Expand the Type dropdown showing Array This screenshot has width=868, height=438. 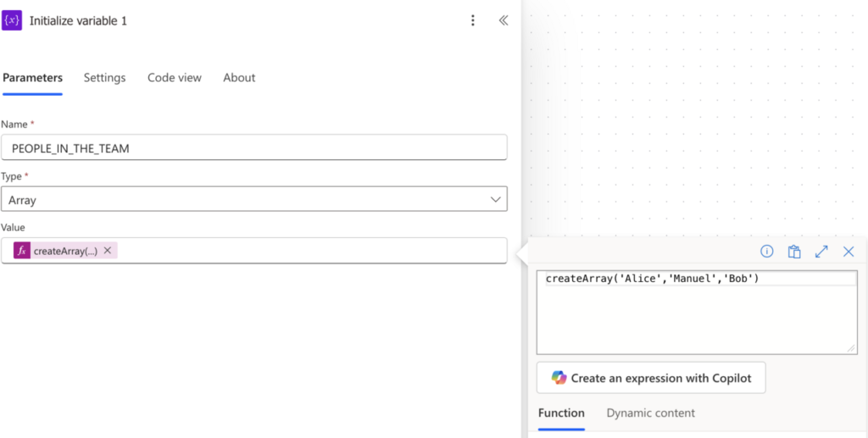(254, 199)
